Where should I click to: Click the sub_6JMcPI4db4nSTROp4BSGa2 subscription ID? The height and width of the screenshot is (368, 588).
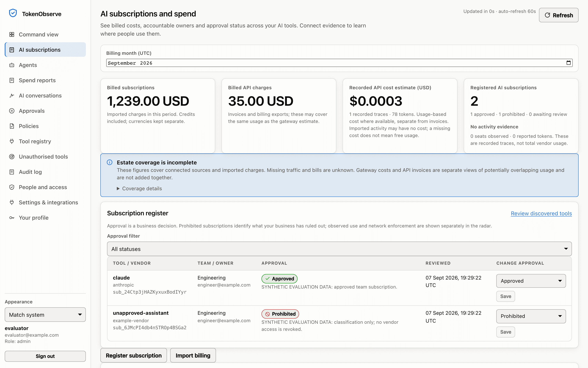(150, 328)
